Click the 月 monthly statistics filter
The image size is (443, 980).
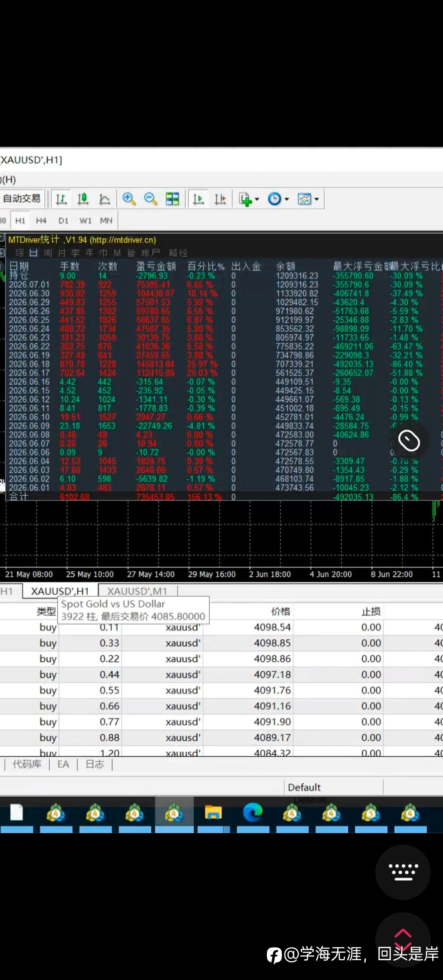click(x=62, y=253)
